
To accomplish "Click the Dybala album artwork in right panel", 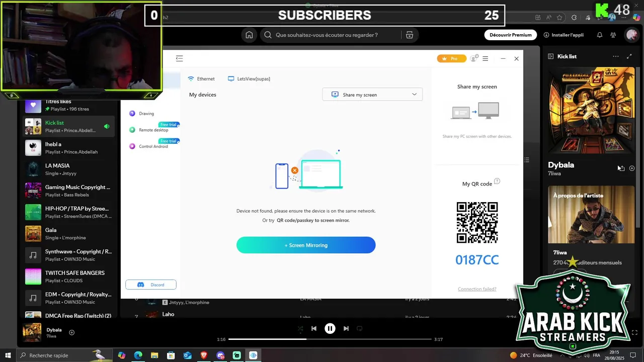I will pos(591,110).
